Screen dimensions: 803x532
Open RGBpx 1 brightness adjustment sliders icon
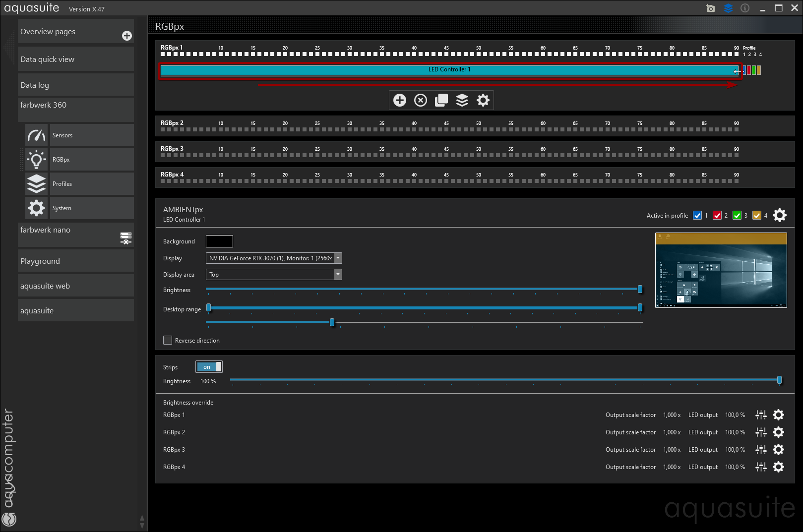click(761, 415)
